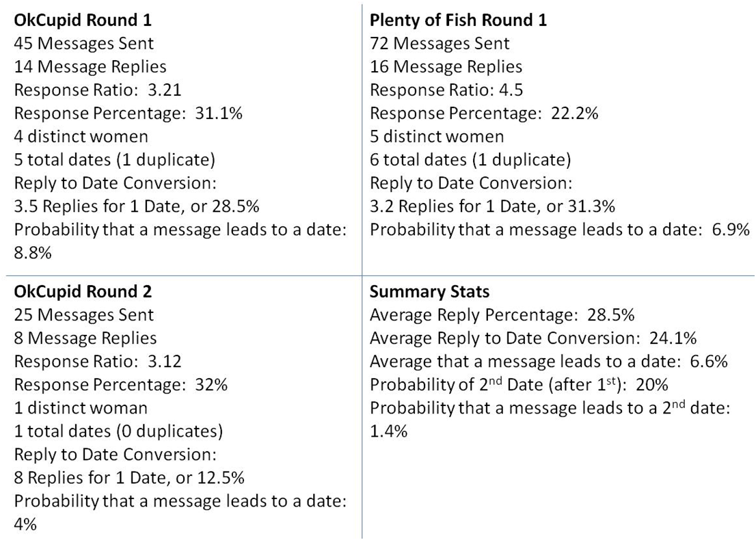The height and width of the screenshot is (540, 756).
Task: Select '6 total dates (1 duplicate)' text
Action: (470, 159)
